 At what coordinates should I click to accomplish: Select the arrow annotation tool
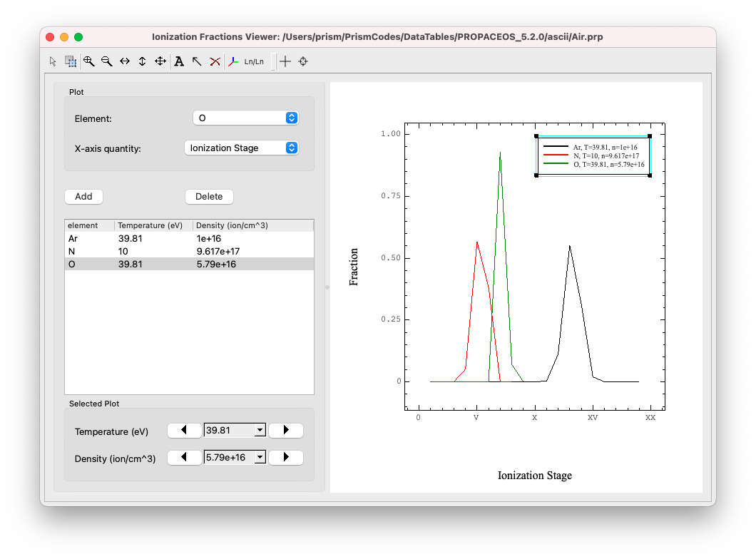pyautogui.click(x=197, y=61)
